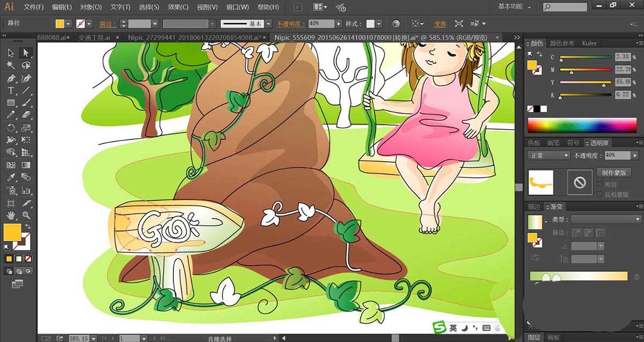Open the 效果(C) menu
644x342 pixels.
tap(178, 8)
